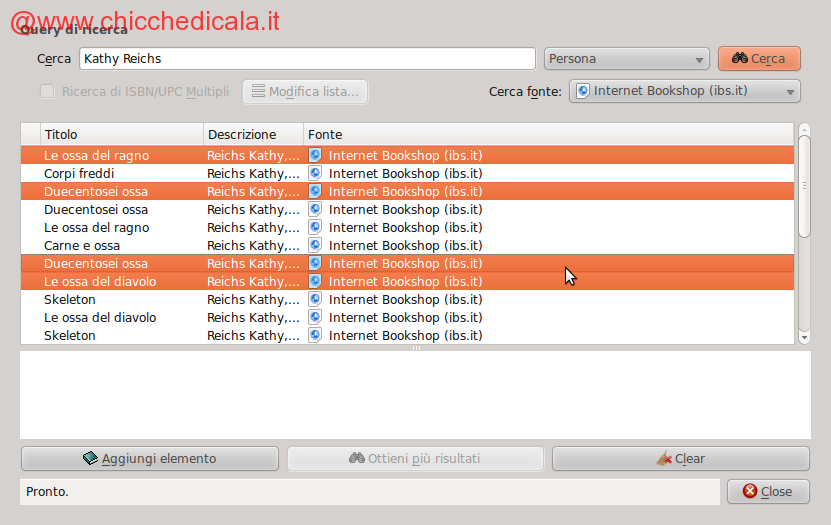Open the Persona search type dropdown
Viewport: 831px width, 525px height.
[627, 59]
